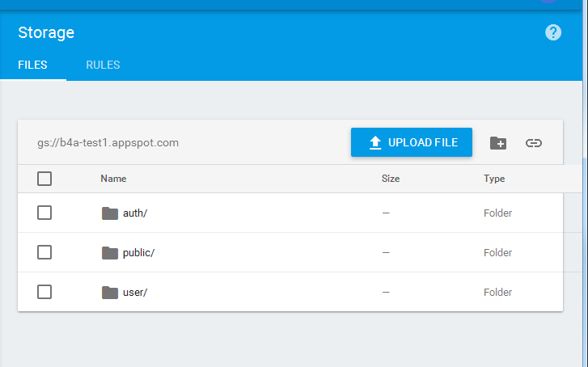
Task: Click the Name column header
Action: pyautogui.click(x=113, y=179)
